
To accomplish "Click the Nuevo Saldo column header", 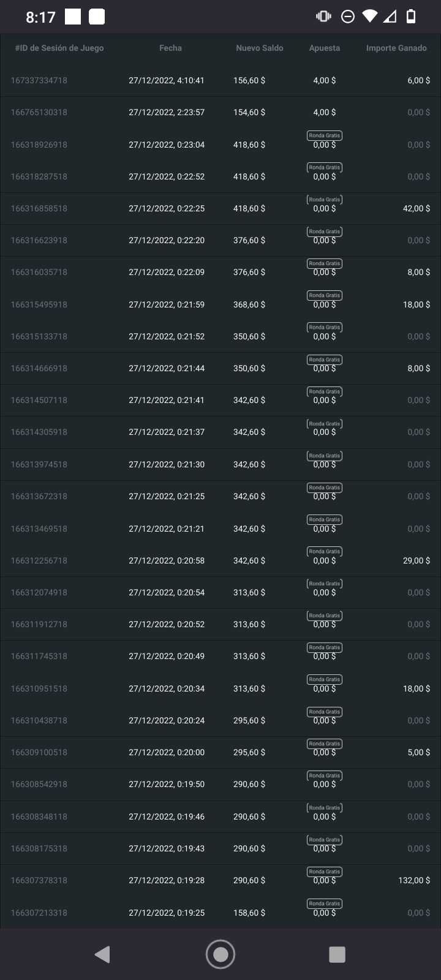I will tap(260, 48).
